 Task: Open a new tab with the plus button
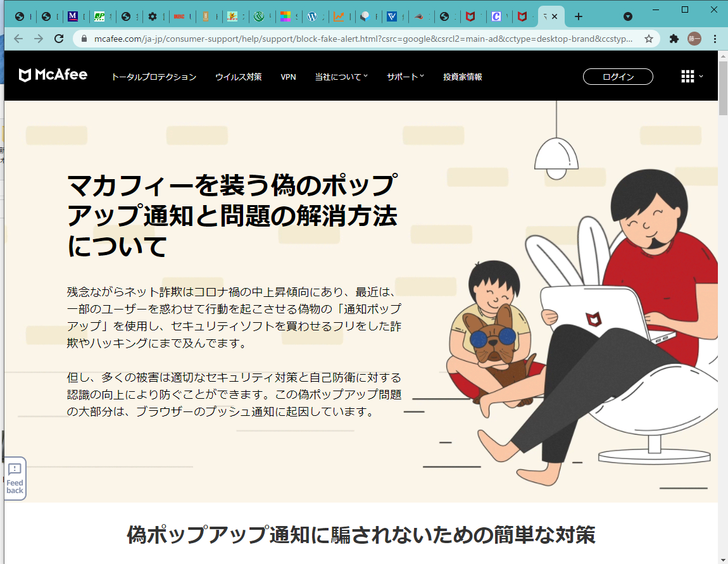click(x=578, y=16)
